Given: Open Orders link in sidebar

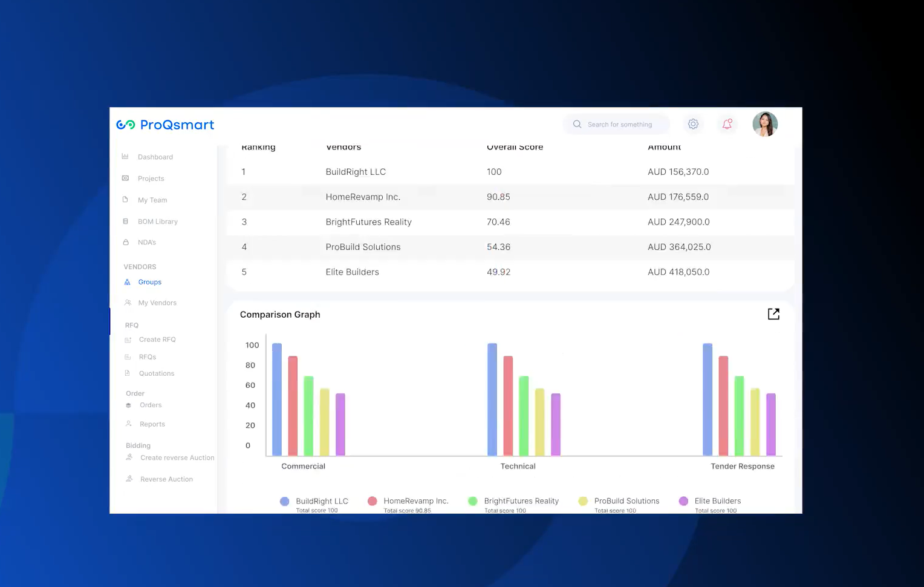Looking at the screenshot, I should click(x=151, y=405).
